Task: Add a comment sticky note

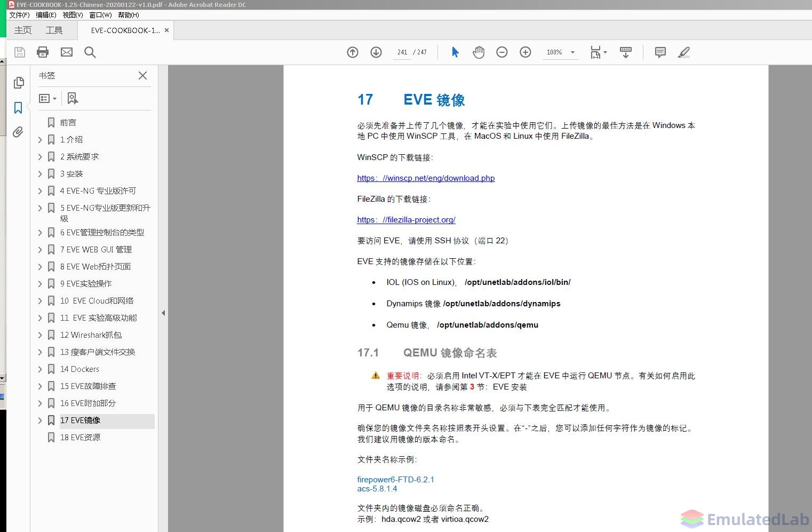Action: point(660,52)
